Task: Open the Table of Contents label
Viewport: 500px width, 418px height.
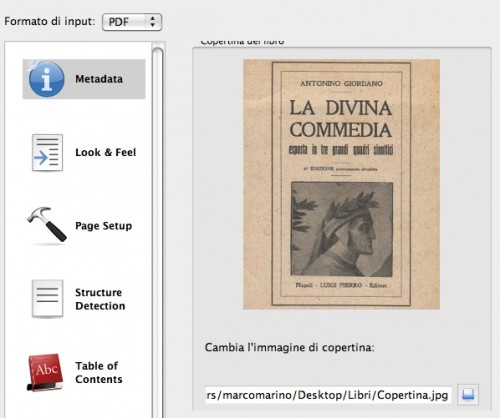Action: pyautogui.click(x=99, y=372)
